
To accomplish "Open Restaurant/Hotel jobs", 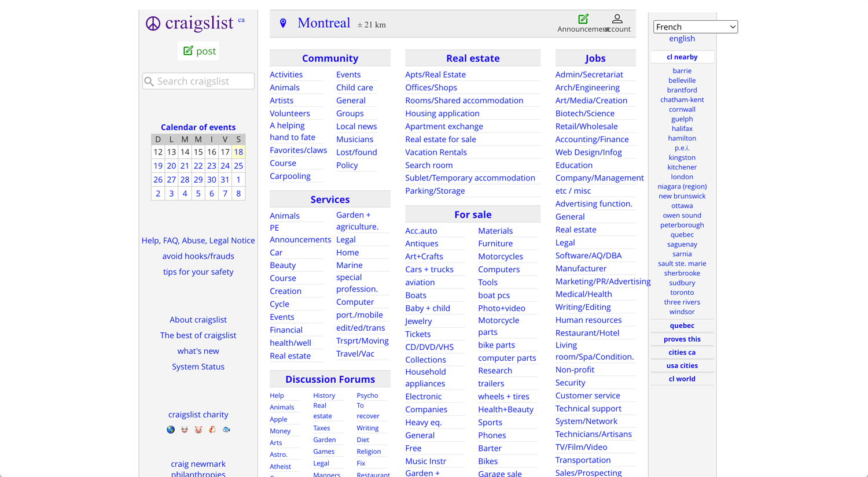I will point(587,333).
